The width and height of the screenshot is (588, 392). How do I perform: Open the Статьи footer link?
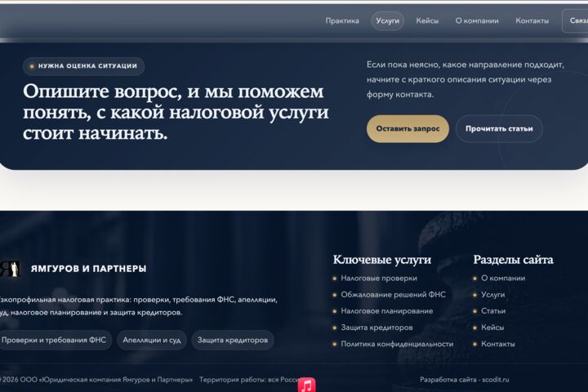coord(493,311)
